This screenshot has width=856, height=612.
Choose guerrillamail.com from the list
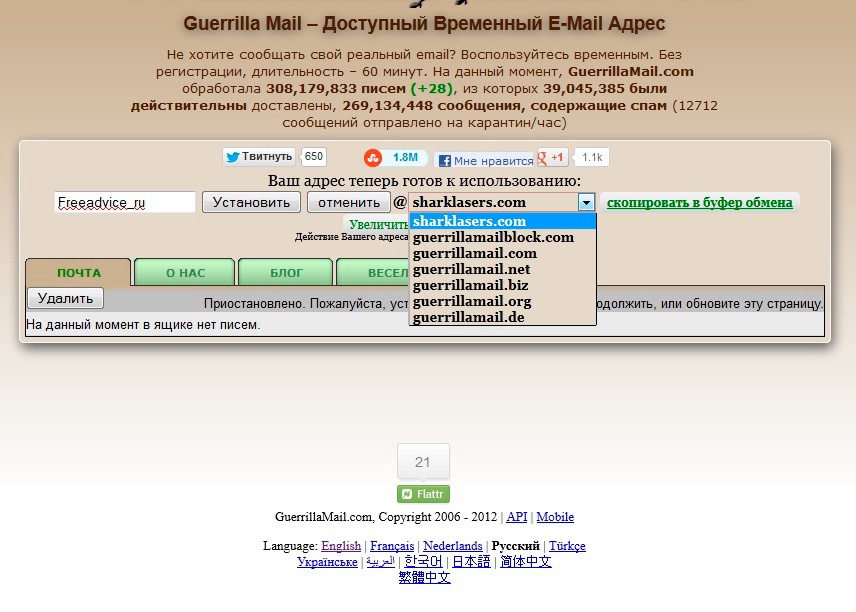(502, 253)
